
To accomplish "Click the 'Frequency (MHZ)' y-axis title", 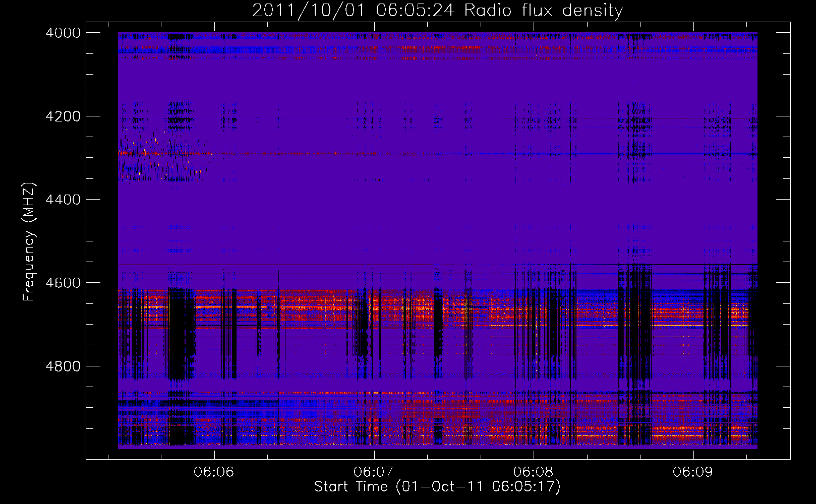I will tap(29, 242).
